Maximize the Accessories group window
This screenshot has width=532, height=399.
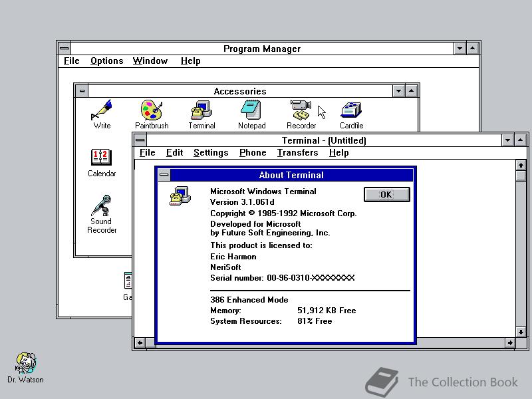tap(411, 91)
